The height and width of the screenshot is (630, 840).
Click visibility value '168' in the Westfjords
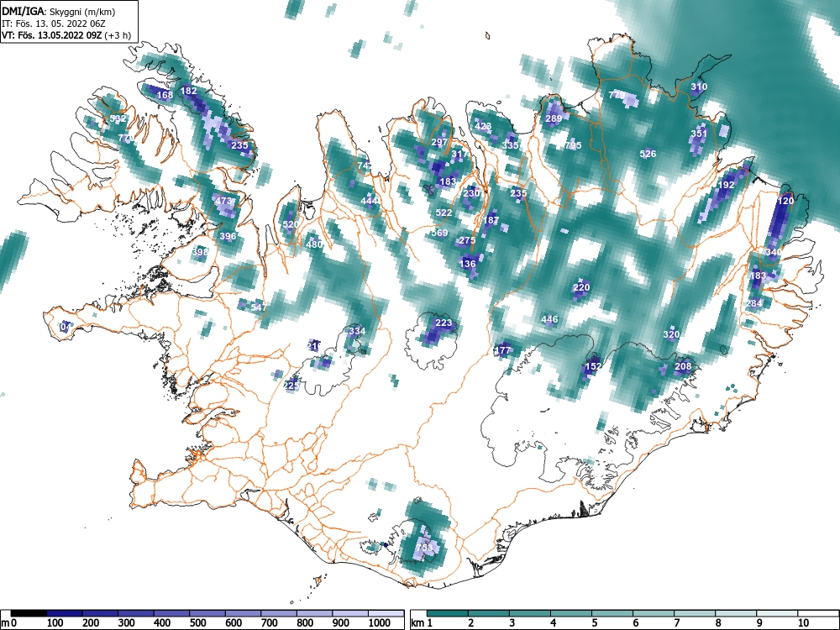point(165,96)
